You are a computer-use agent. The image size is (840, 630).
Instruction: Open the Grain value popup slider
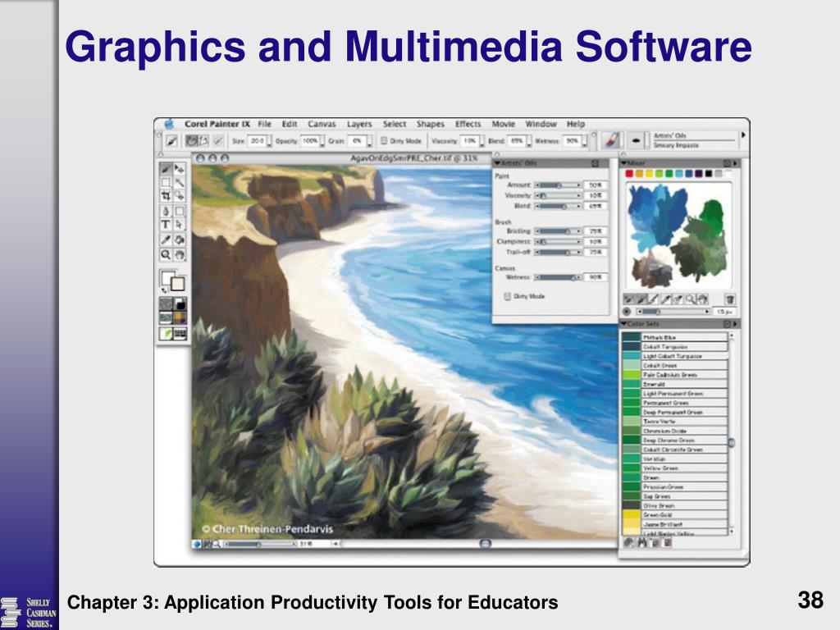369,143
